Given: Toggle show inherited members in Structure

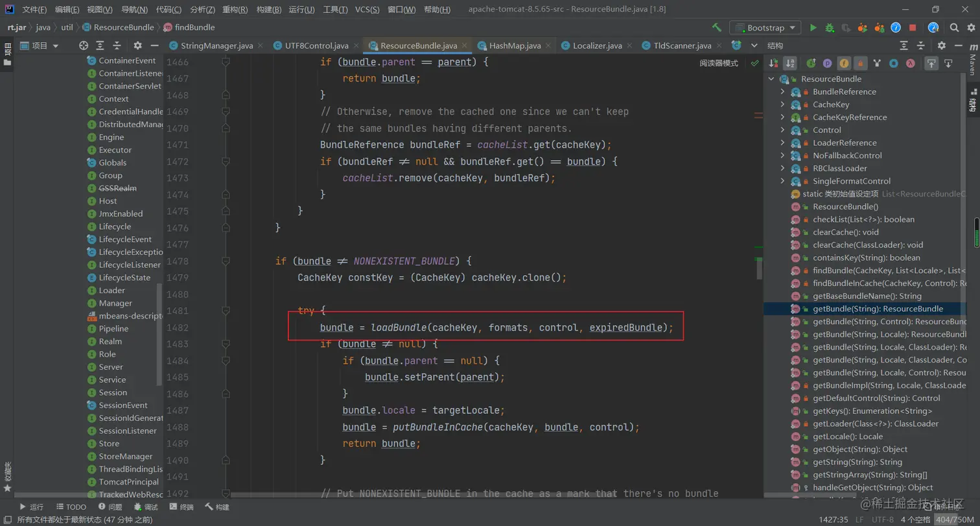Looking at the screenshot, I should tap(811, 64).
